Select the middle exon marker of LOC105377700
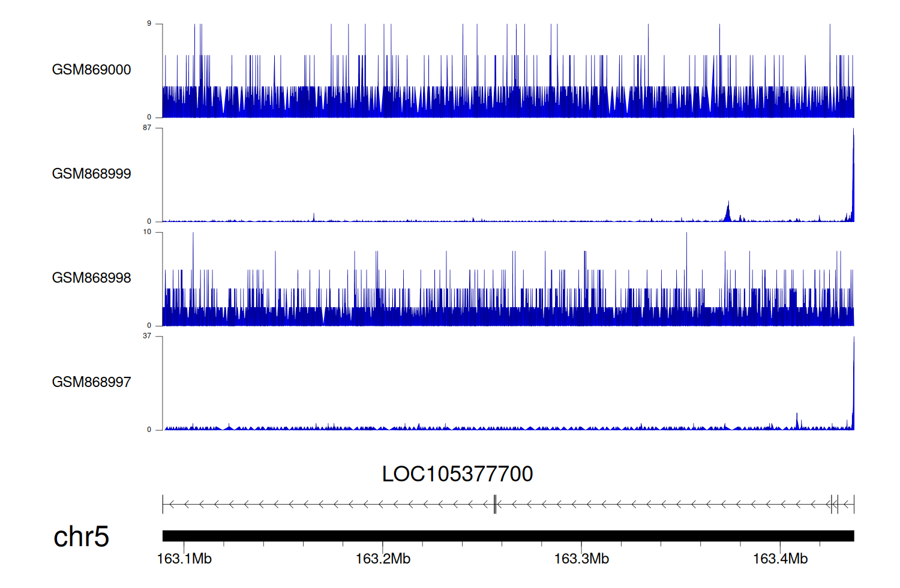900x588 pixels. coord(495,505)
